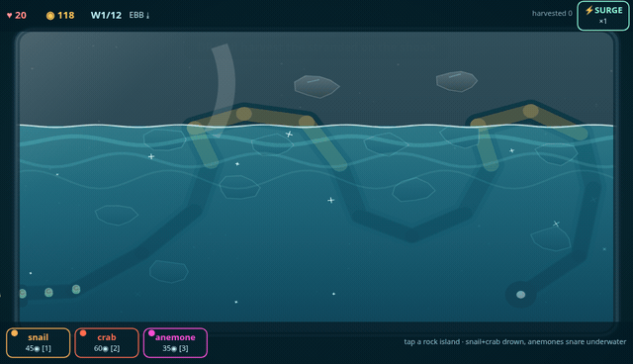Select the anemone tower card
This screenshot has height=364, width=633.
click(176, 342)
